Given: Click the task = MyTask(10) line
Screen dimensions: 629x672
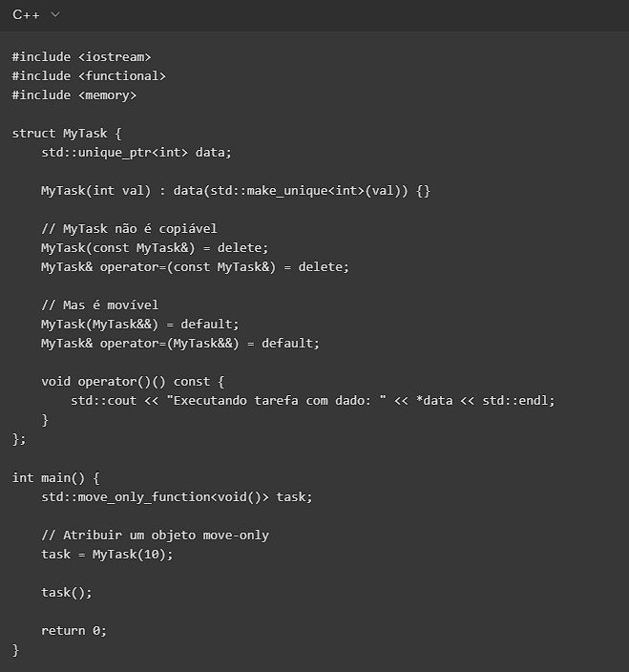Looking at the screenshot, I should 107,554.
